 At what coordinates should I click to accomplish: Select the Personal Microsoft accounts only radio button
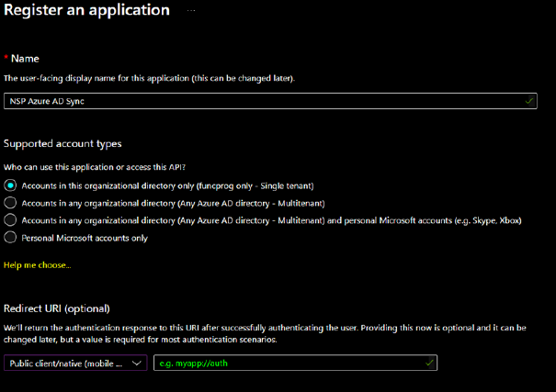tap(11, 238)
